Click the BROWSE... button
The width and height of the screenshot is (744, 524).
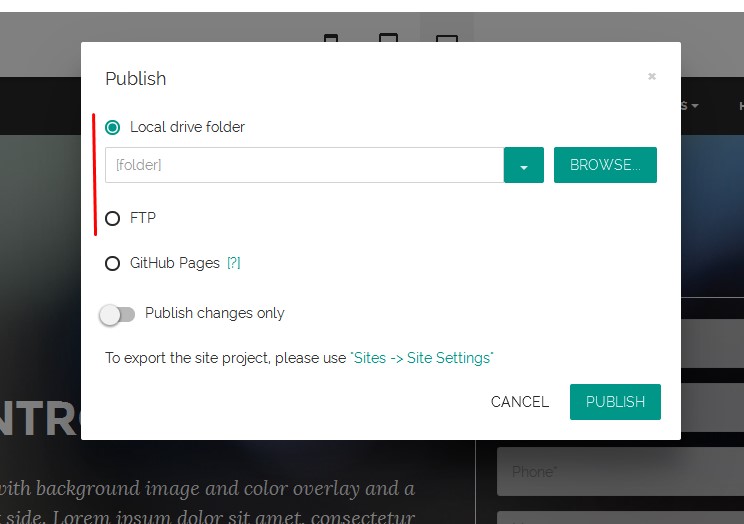click(x=605, y=165)
